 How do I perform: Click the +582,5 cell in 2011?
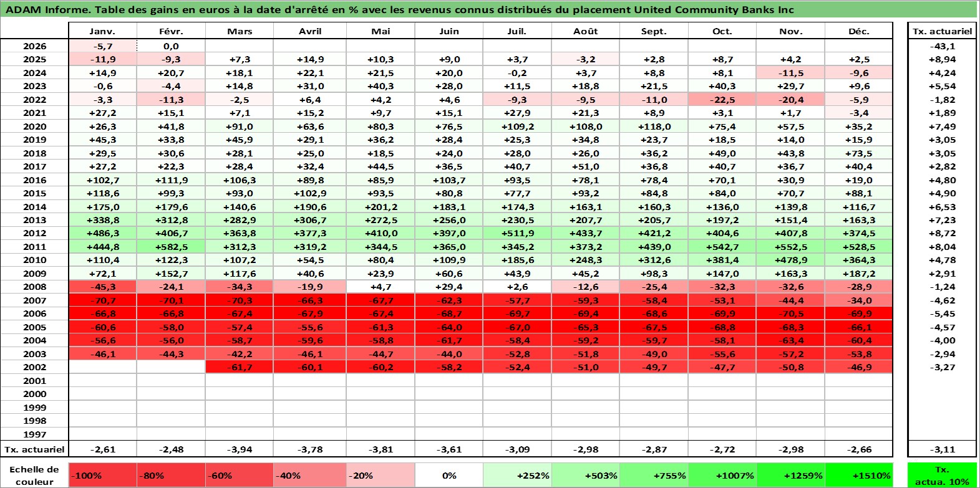tap(171, 247)
